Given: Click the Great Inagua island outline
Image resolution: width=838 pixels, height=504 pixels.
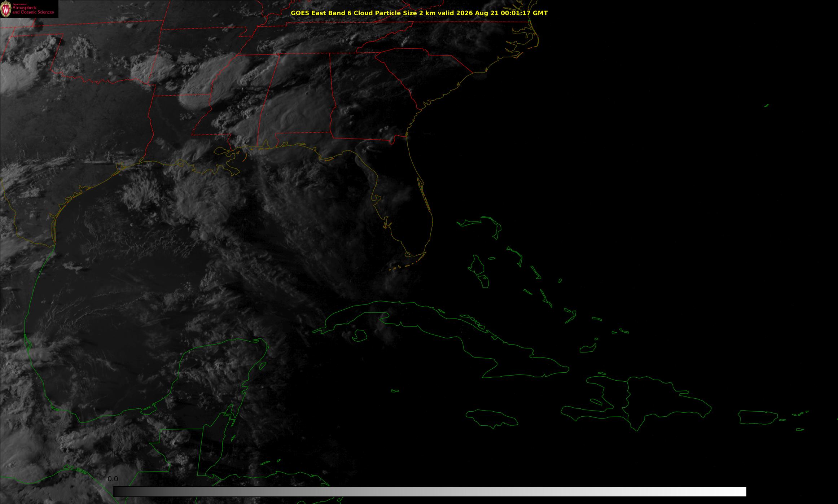Looking at the screenshot, I should pos(588,348).
